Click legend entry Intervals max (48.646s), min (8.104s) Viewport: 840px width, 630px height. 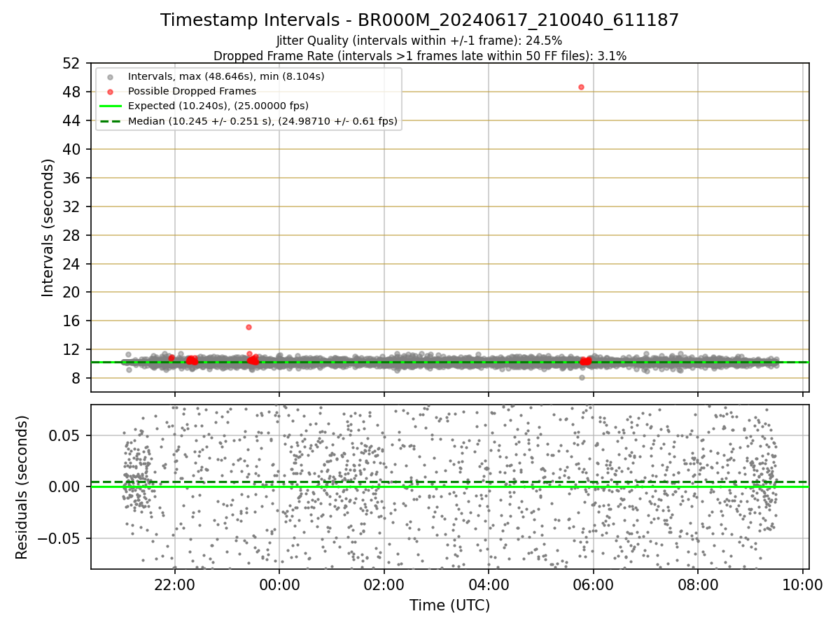point(226,76)
